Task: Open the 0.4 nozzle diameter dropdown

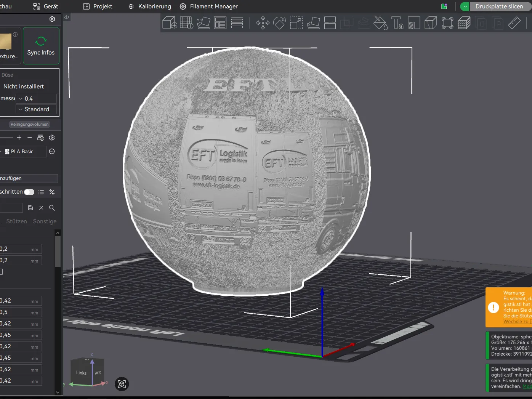Action: [x=36, y=99]
